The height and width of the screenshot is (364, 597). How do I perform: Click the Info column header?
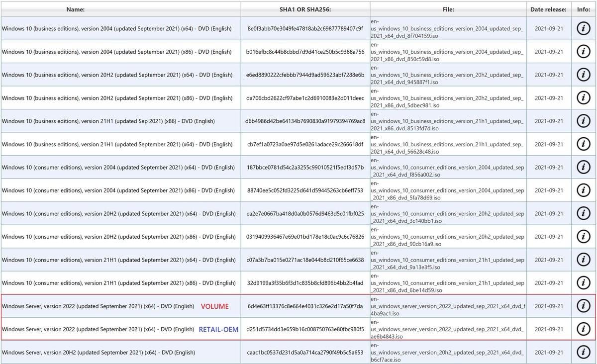click(x=583, y=9)
